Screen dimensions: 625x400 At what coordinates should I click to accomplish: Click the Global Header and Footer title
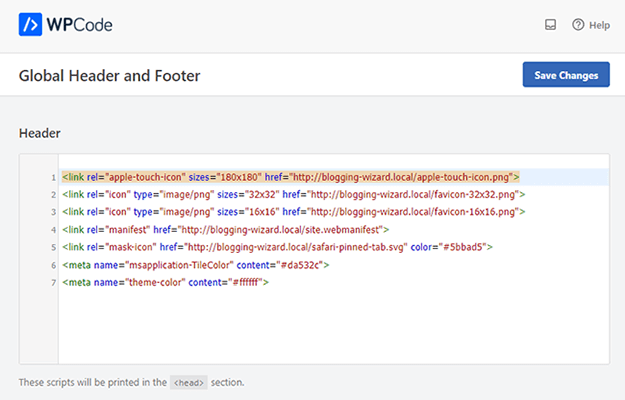110,76
